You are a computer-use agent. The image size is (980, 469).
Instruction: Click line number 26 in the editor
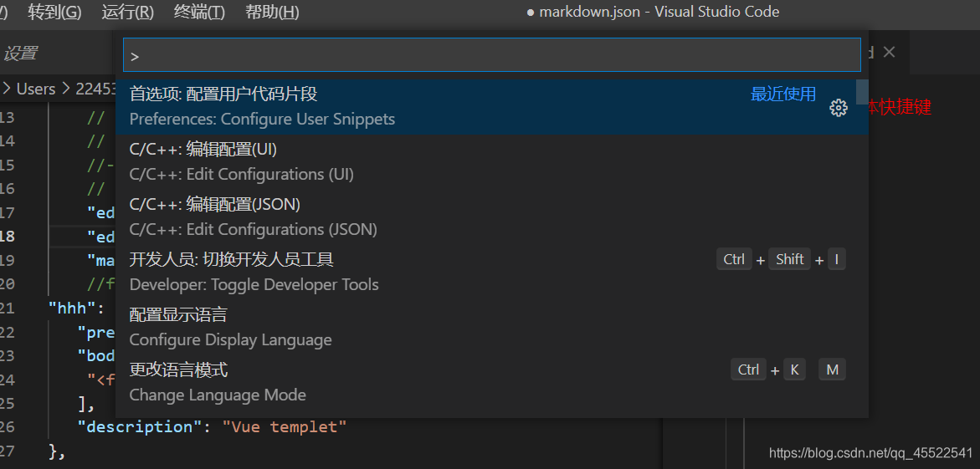[6, 427]
